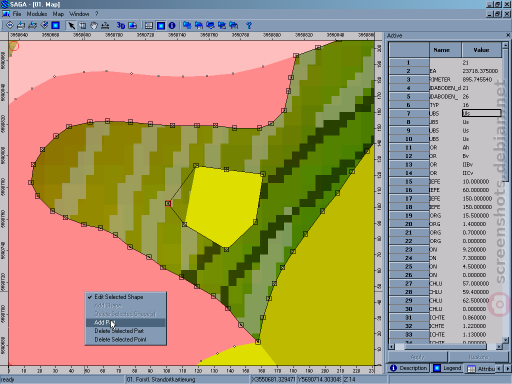Select the zoom tool beside the arrow
The width and height of the screenshot is (512, 384).
[83, 25]
